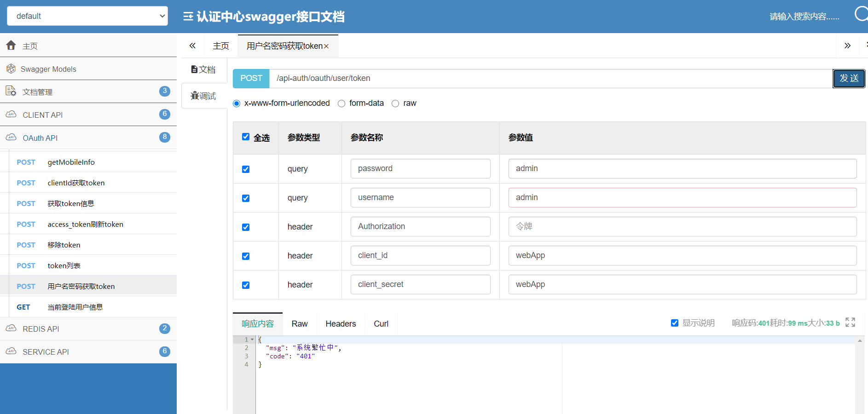Click the client_id value field webApp
The image size is (868, 414).
tap(683, 255)
